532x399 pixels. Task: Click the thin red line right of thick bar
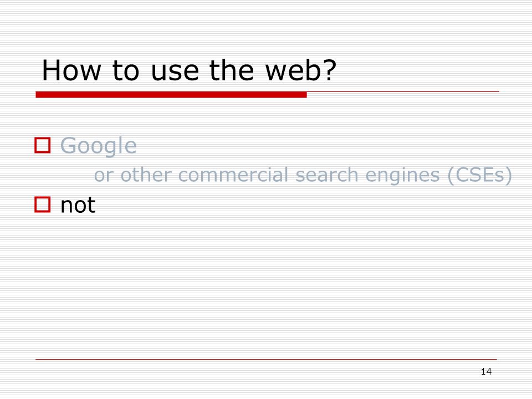[x=403, y=91]
